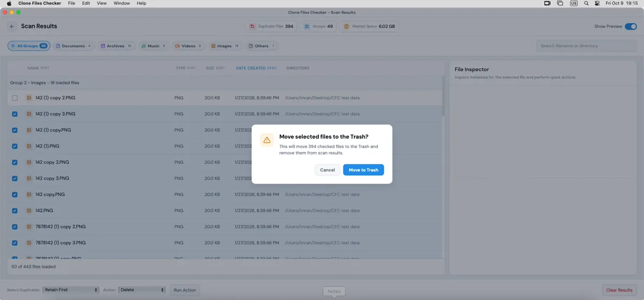Image resolution: width=644 pixels, height=300 pixels.
Task: Go back using the arrow button
Action: click(x=12, y=26)
